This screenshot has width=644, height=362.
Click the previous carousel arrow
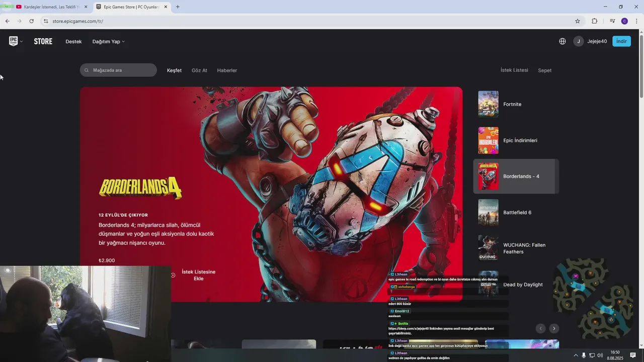(541, 328)
